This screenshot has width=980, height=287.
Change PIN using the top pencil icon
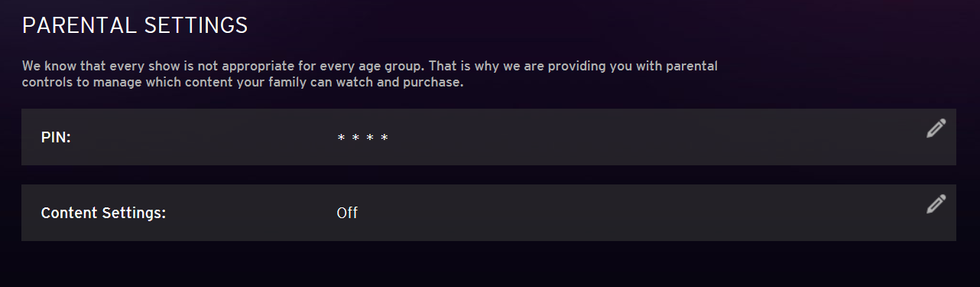click(x=936, y=129)
